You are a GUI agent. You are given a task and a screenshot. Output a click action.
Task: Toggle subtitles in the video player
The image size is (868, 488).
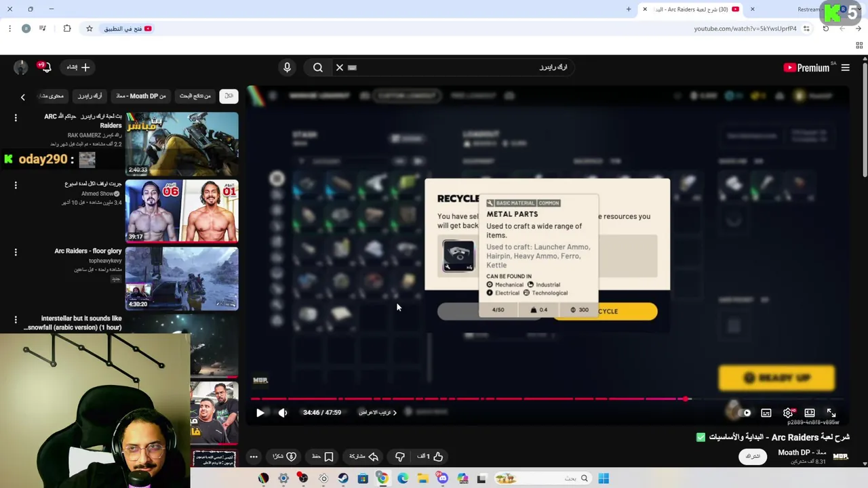766,413
